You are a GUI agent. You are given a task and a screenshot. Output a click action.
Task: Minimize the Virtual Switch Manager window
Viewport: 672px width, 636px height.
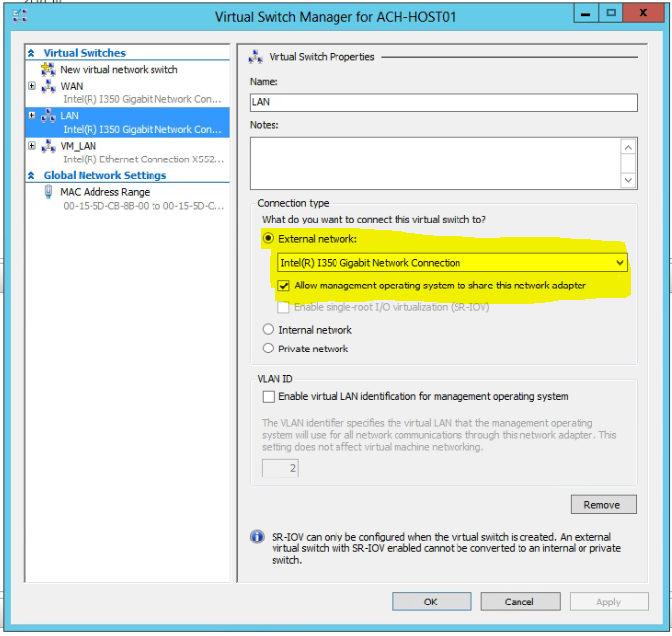pyautogui.click(x=585, y=14)
